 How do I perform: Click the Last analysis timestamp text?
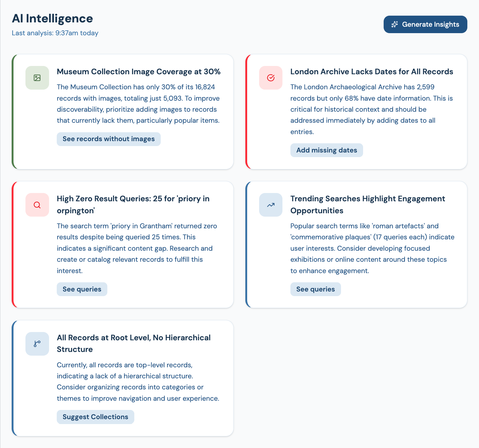pyautogui.click(x=55, y=33)
